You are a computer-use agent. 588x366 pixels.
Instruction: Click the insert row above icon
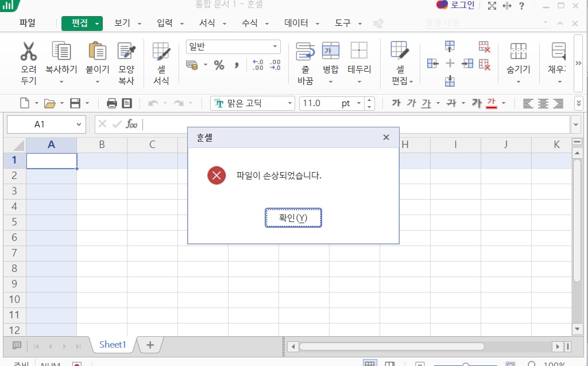point(450,46)
